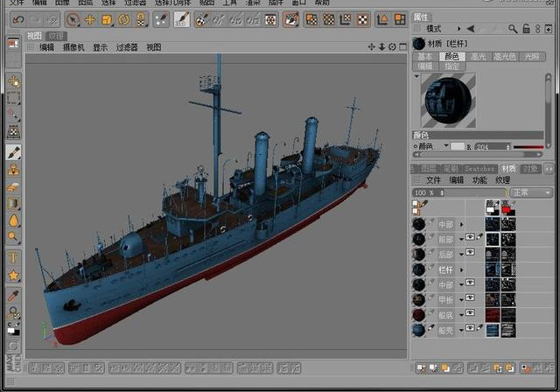Open 功能 menu in material manager
This screenshot has height=392, width=560.
pos(479,180)
